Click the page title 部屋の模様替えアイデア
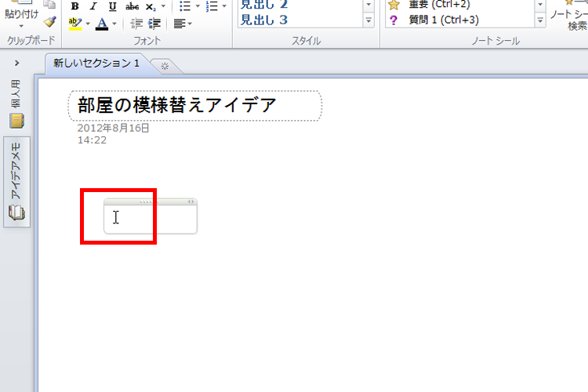 coord(176,104)
